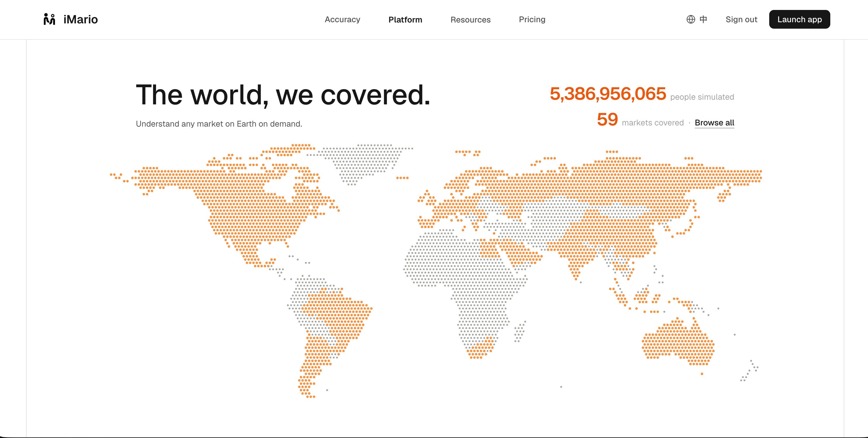868x438 pixels.
Task: Open the Accuracy menu item
Action: (342, 20)
